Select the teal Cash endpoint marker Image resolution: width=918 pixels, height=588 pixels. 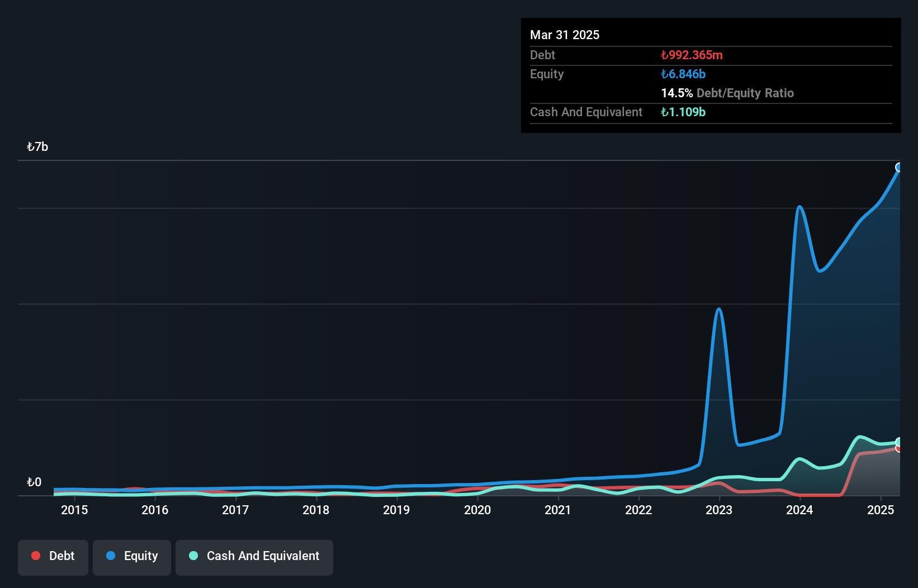coord(899,442)
